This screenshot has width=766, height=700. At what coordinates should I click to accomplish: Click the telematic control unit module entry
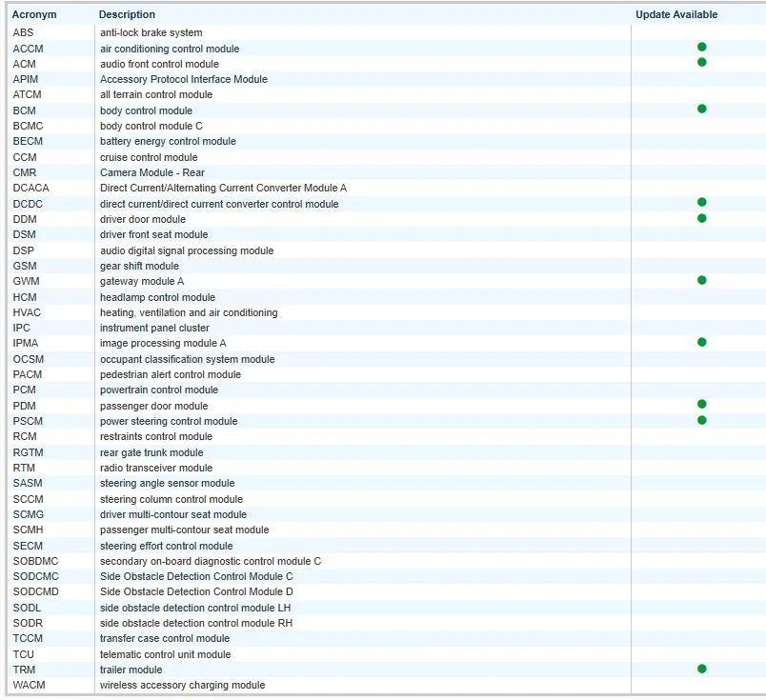(165, 655)
